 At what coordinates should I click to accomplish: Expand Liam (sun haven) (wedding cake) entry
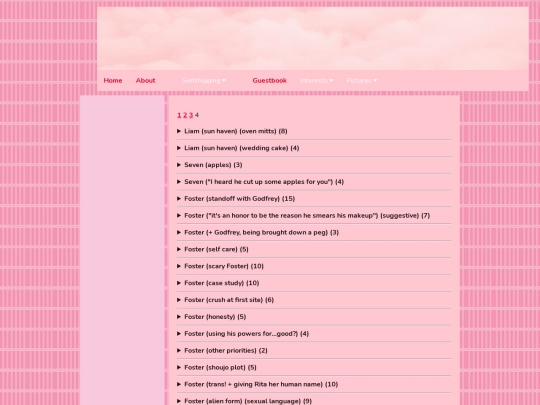pos(314,148)
